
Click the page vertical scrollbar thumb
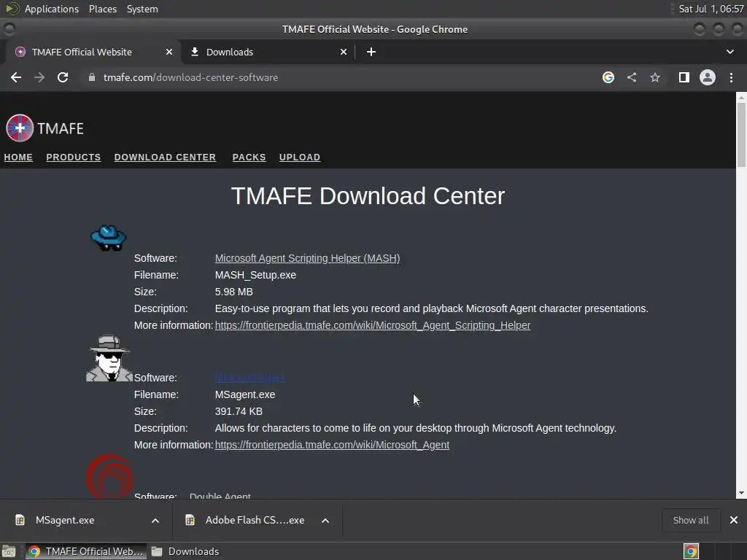coord(741,135)
